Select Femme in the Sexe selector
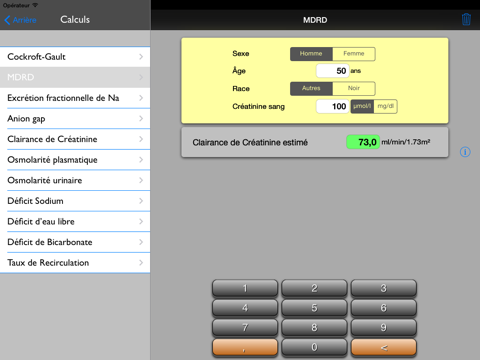Screen dimensions: 480x360 point(354,54)
